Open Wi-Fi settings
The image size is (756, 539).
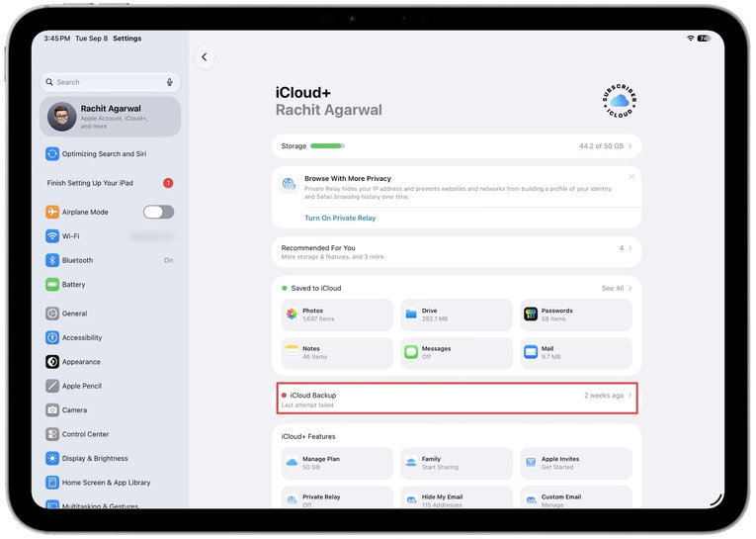[110, 236]
